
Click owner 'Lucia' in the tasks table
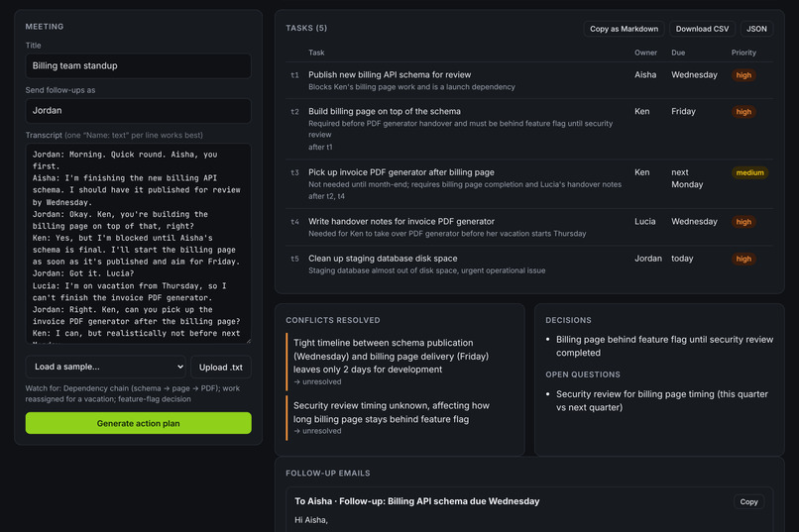[644, 222]
